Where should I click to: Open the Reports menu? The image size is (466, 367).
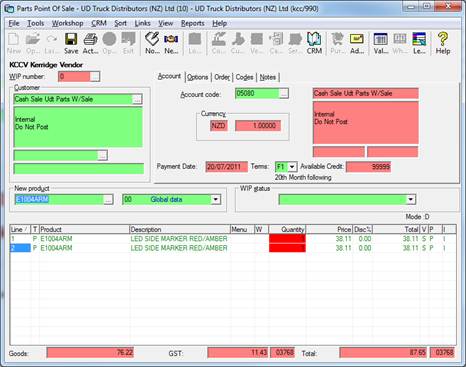click(193, 23)
